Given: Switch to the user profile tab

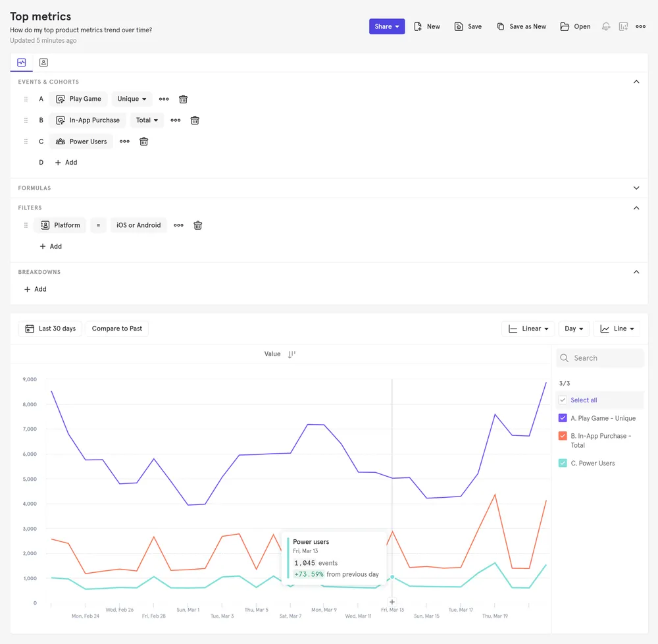Looking at the screenshot, I should click(x=43, y=63).
